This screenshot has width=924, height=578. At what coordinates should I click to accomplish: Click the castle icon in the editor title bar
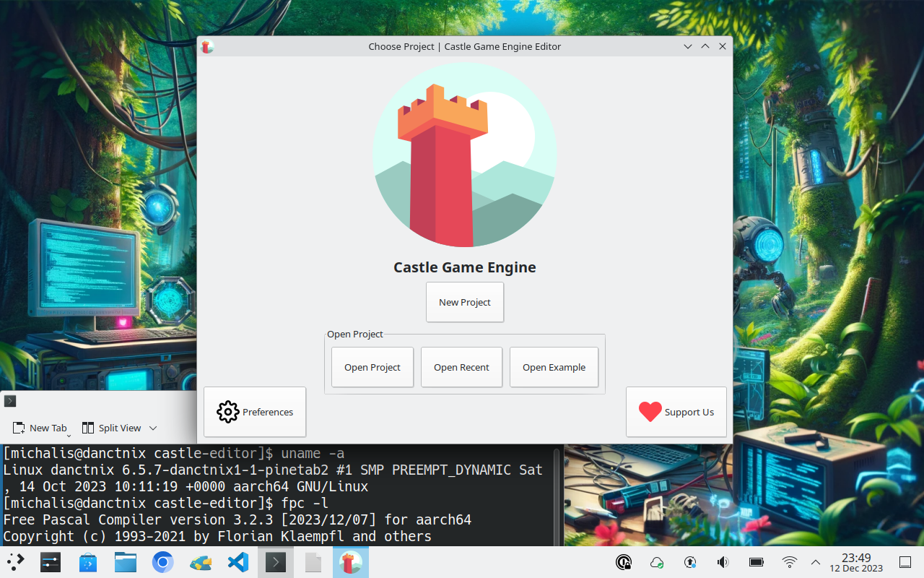click(207, 46)
